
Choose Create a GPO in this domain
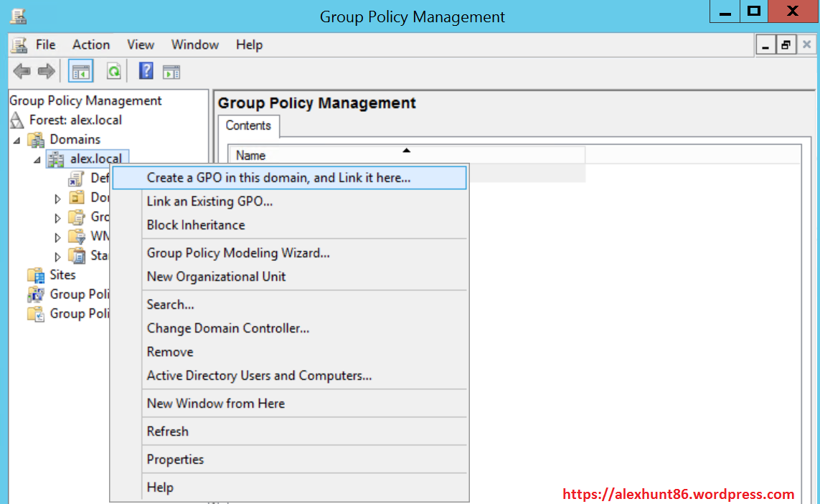point(278,178)
